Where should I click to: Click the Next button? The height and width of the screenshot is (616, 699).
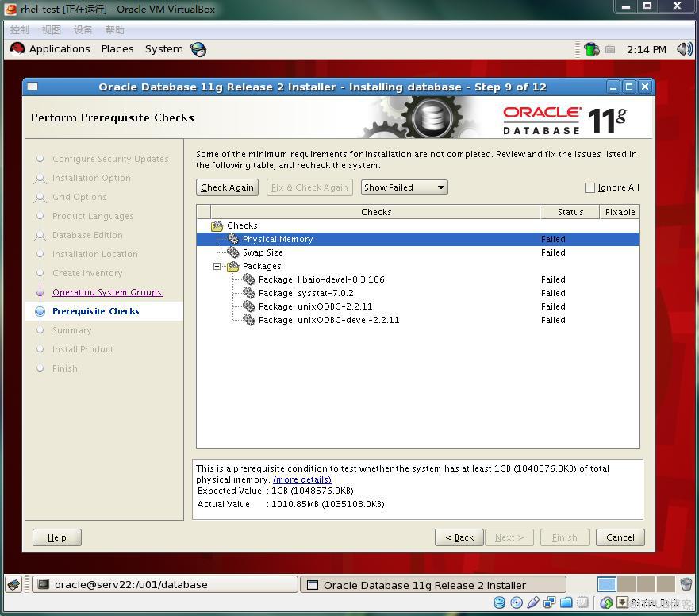[509, 537]
